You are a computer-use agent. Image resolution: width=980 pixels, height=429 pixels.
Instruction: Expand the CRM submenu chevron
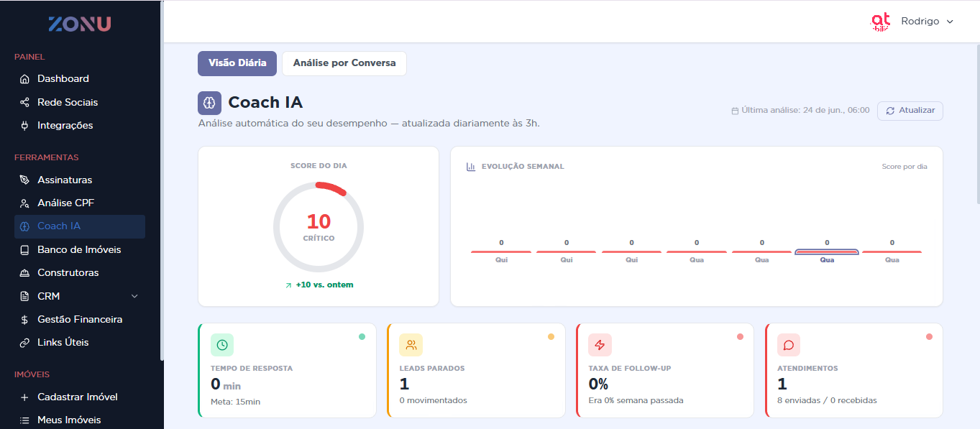click(x=134, y=296)
